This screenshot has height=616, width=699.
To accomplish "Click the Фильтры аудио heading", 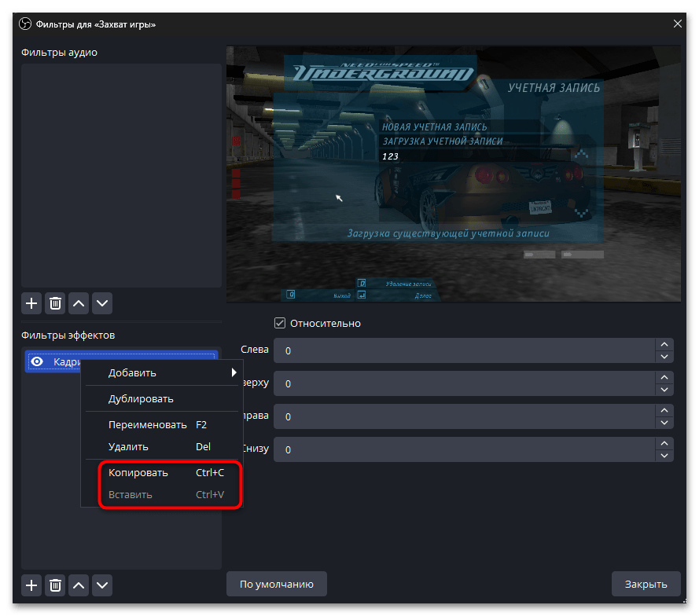I will (x=59, y=53).
